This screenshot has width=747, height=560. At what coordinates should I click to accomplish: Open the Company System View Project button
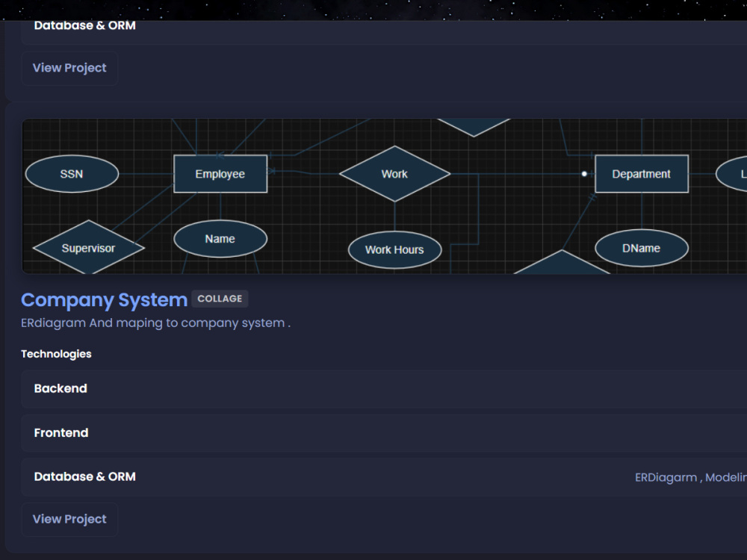click(x=69, y=519)
